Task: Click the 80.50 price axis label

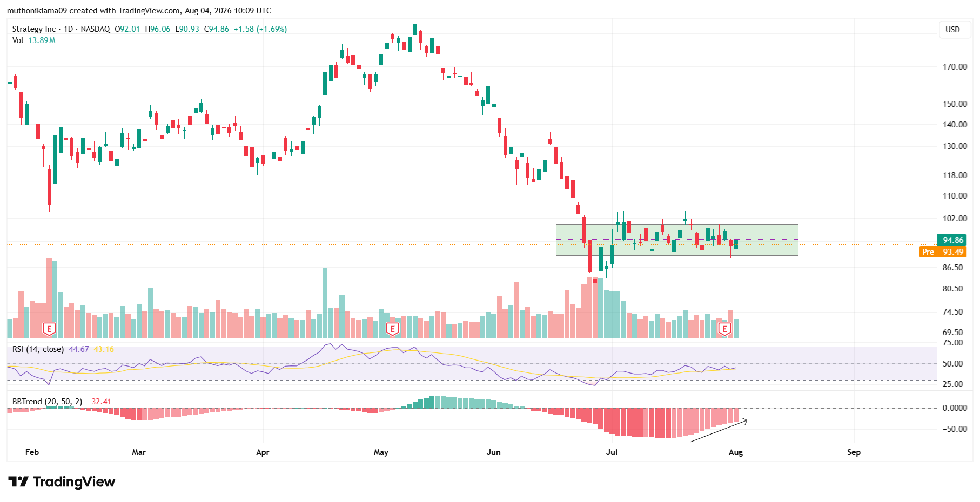Action: (x=952, y=289)
